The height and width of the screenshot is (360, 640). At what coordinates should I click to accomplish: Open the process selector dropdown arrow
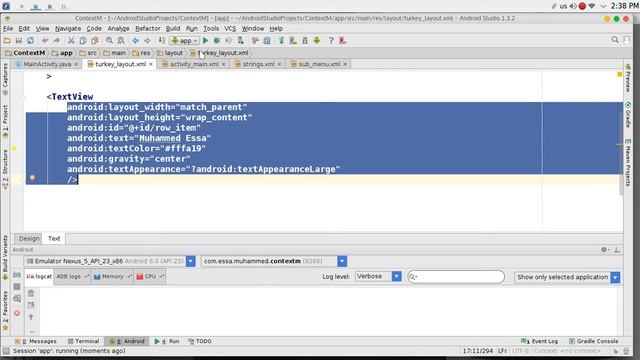point(342,261)
